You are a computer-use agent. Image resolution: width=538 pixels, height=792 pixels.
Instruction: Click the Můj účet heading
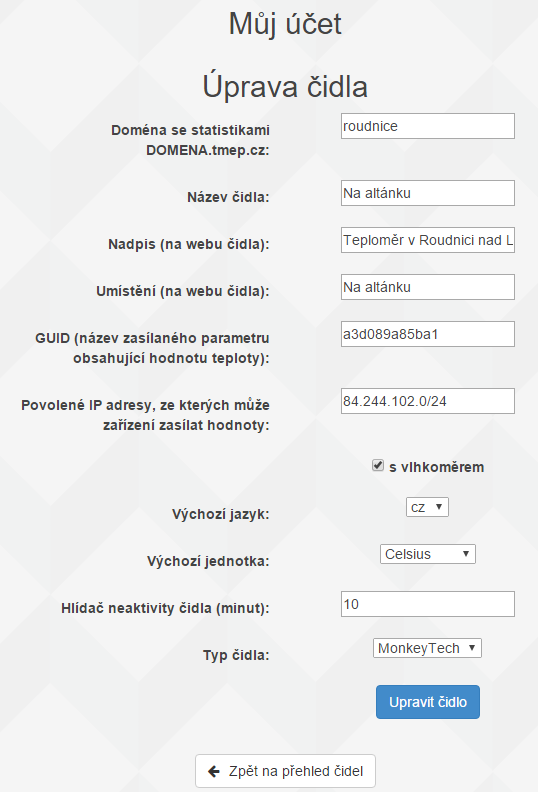[x=285, y=24]
